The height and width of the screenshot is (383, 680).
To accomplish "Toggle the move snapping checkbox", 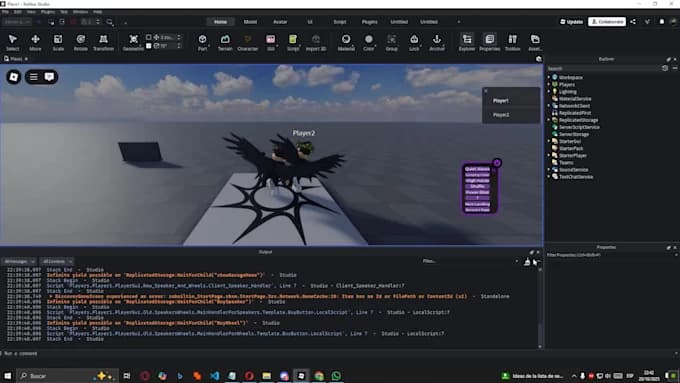I will point(149,37).
